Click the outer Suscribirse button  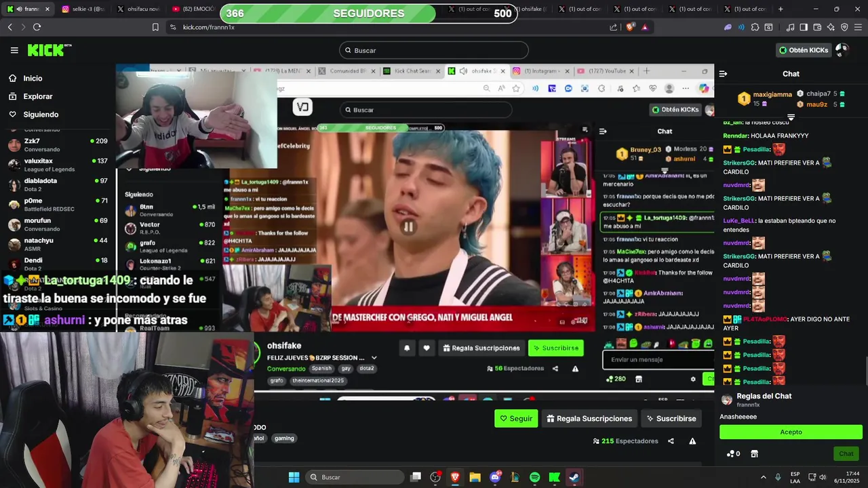click(x=671, y=418)
